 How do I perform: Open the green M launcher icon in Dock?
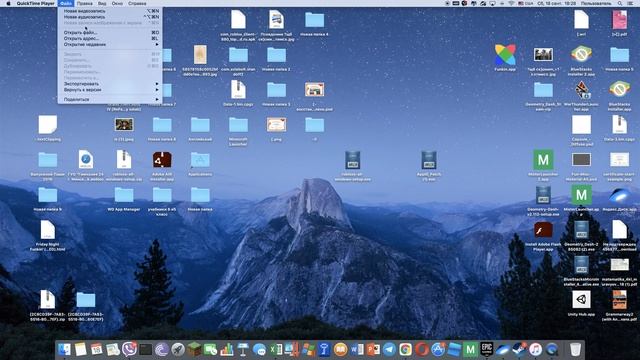(x=470, y=349)
